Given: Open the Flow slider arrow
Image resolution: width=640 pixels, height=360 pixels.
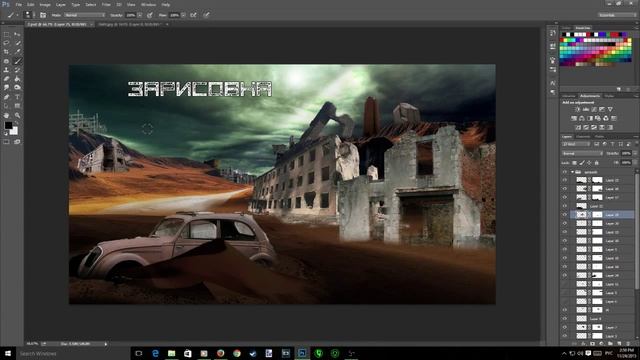Looking at the screenshot, I should click(x=183, y=15).
